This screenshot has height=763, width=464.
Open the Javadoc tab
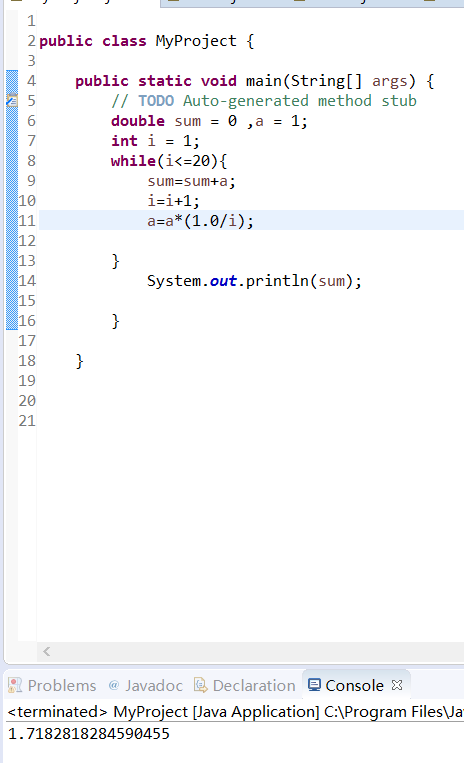click(x=146, y=685)
